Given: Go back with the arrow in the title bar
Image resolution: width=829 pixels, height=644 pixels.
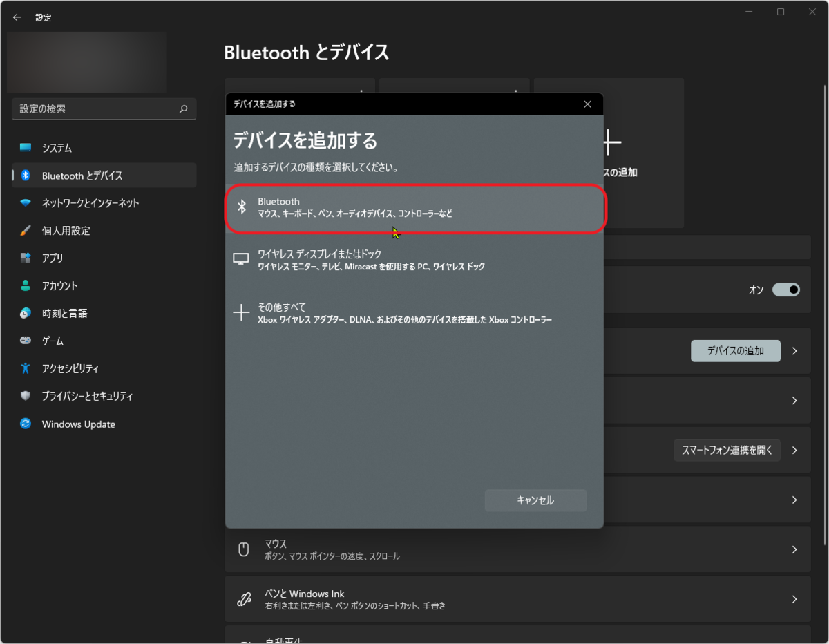Looking at the screenshot, I should click(x=17, y=17).
